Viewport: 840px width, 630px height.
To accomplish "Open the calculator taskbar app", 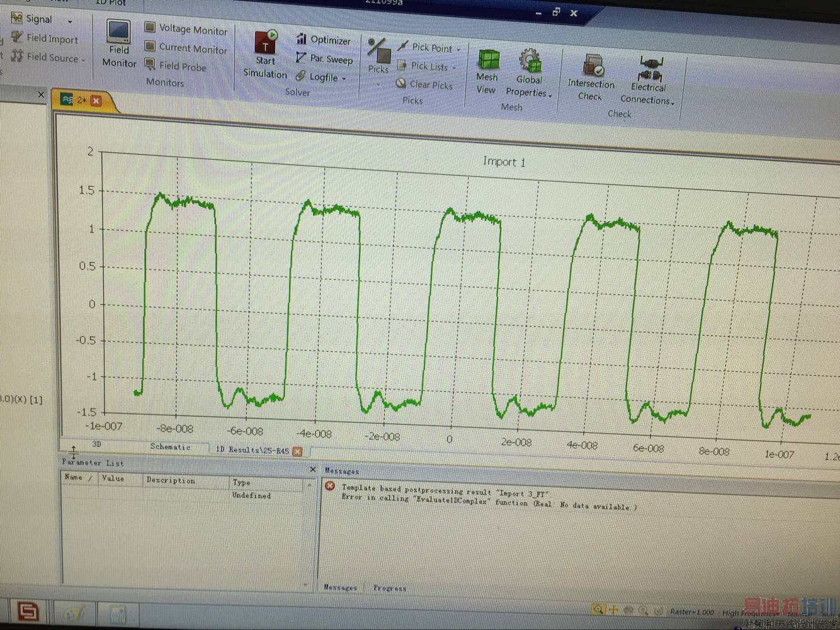I will point(118,614).
